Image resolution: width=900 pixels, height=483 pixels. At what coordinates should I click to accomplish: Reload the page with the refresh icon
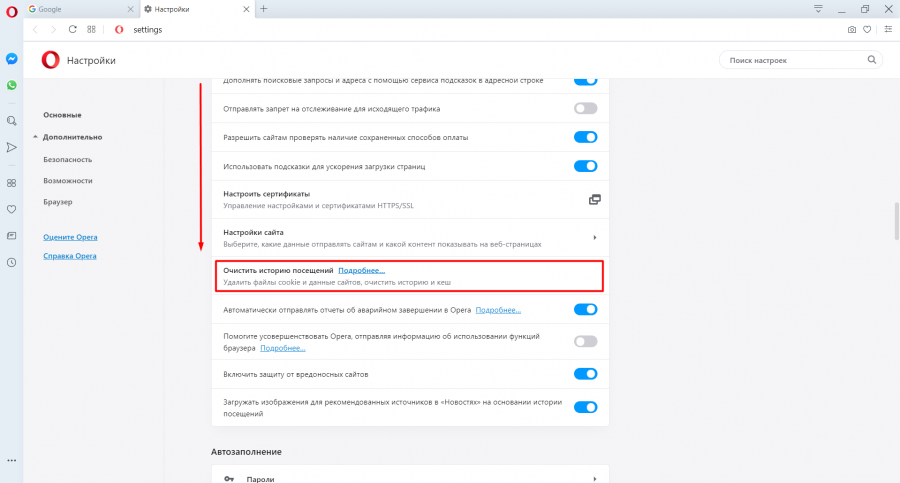[72, 30]
